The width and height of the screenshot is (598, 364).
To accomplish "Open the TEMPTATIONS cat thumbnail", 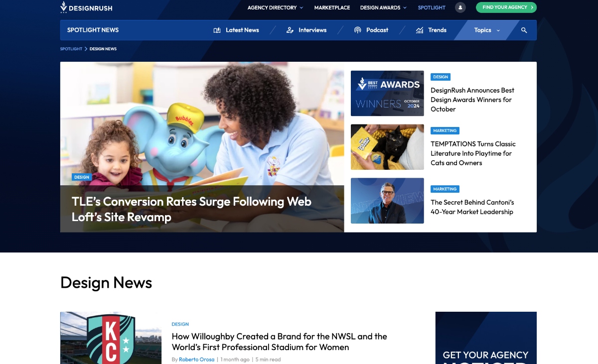I will (x=387, y=147).
